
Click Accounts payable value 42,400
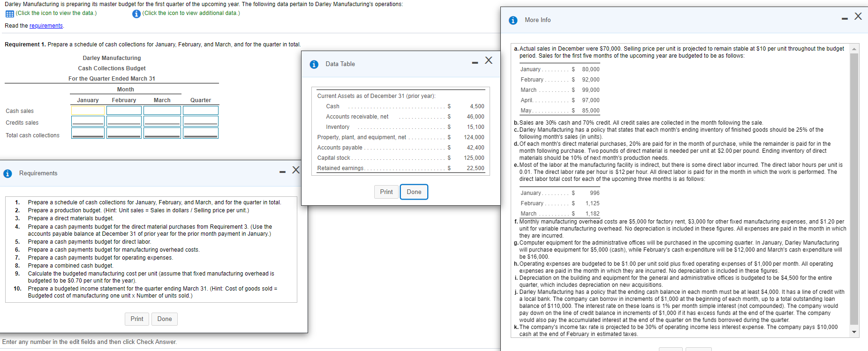[476, 148]
